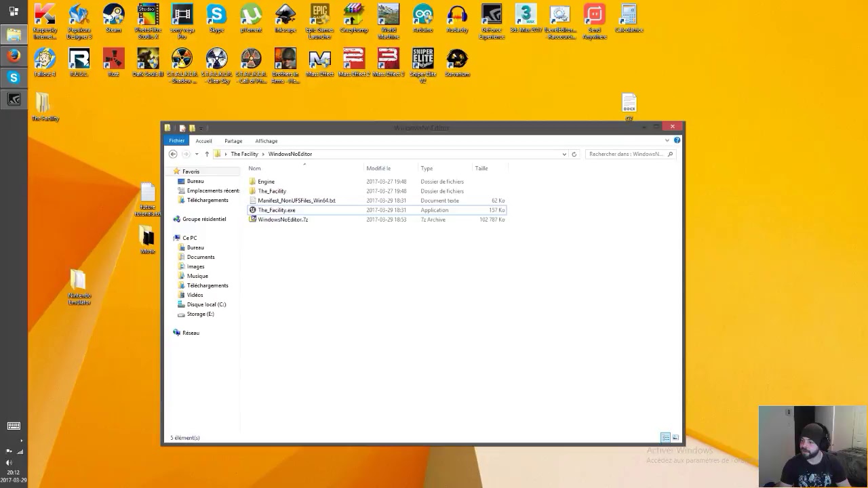Select 3ds Max 2017 desktop shortcut
The width and height of the screenshot is (868, 488).
click(526, 20)
